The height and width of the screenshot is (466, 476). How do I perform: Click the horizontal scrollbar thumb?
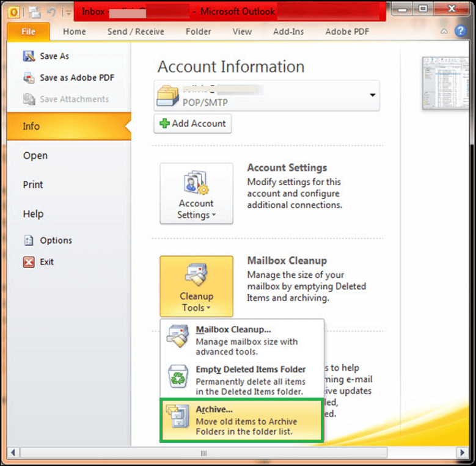203,453
